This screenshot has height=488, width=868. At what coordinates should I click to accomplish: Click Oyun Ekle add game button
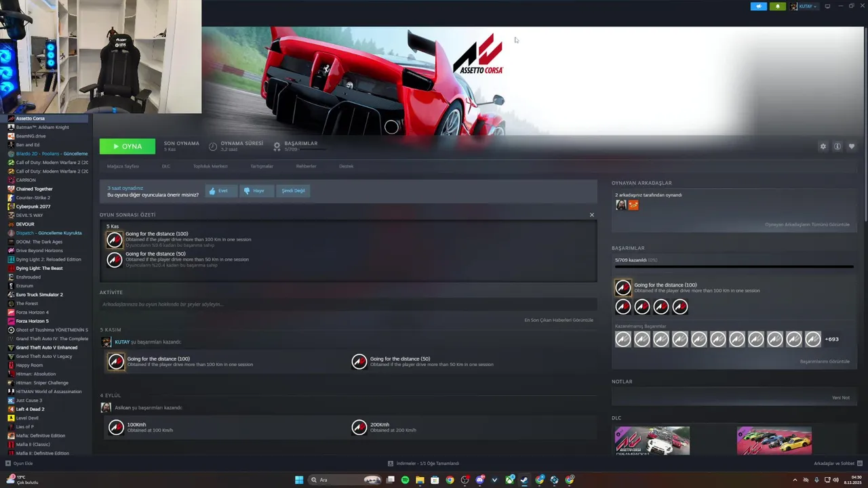19,464
